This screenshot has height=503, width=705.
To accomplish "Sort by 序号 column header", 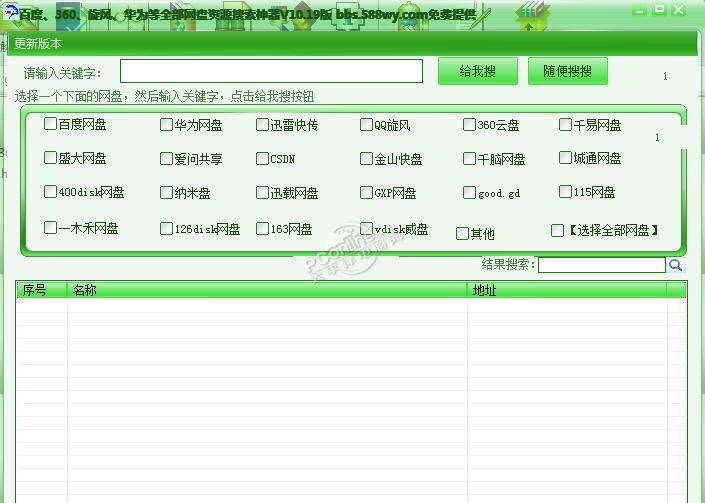I will click(x=42, y=290).
